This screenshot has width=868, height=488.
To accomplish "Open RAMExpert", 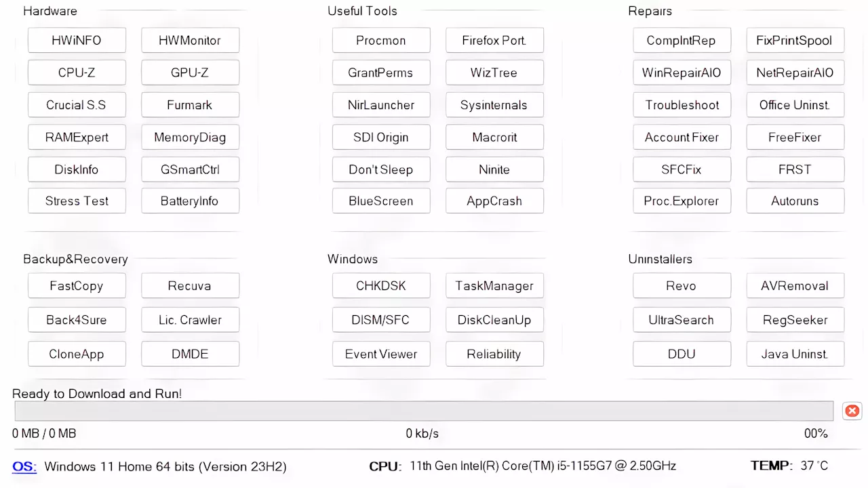I will click(x=77, y=137).
